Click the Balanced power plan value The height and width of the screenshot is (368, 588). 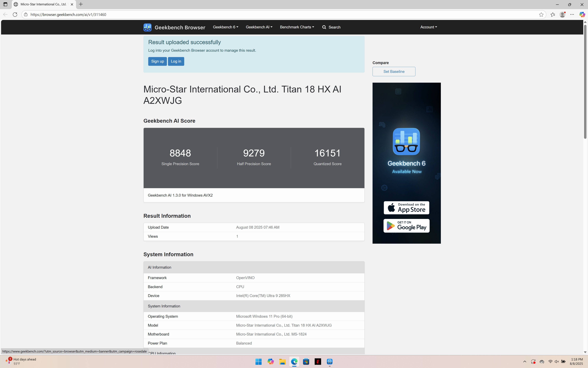244,343
